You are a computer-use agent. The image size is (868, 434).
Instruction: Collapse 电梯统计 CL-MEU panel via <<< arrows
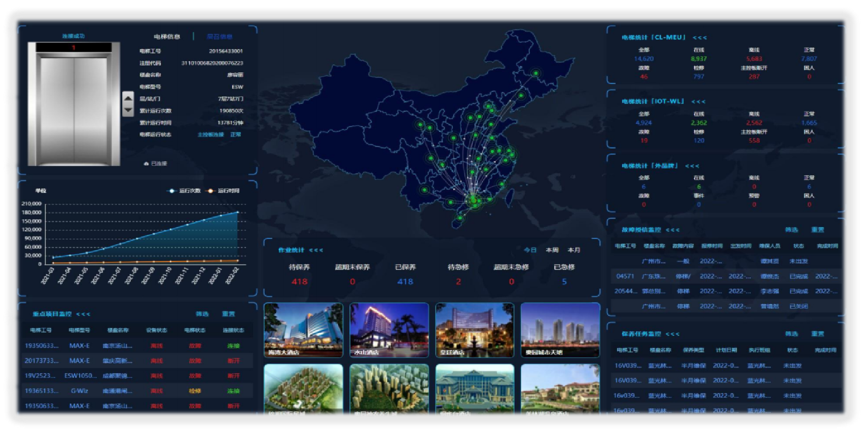point(700,38)
